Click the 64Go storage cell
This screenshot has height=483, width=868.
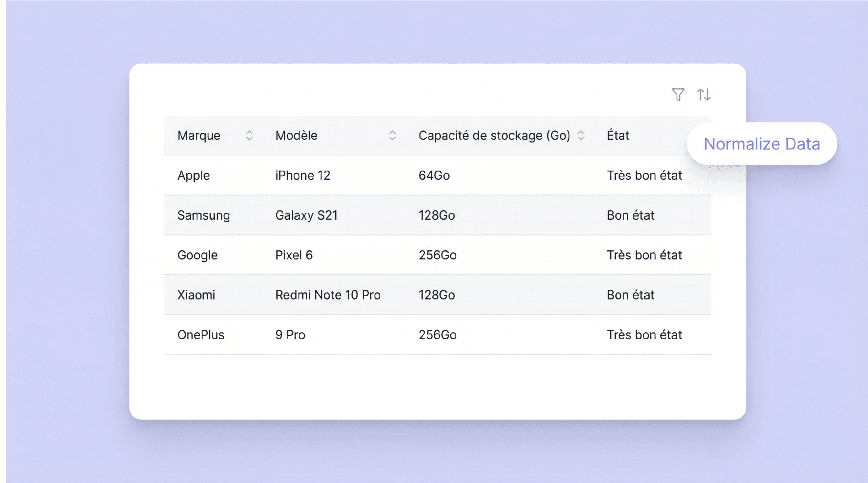[434, 175]
